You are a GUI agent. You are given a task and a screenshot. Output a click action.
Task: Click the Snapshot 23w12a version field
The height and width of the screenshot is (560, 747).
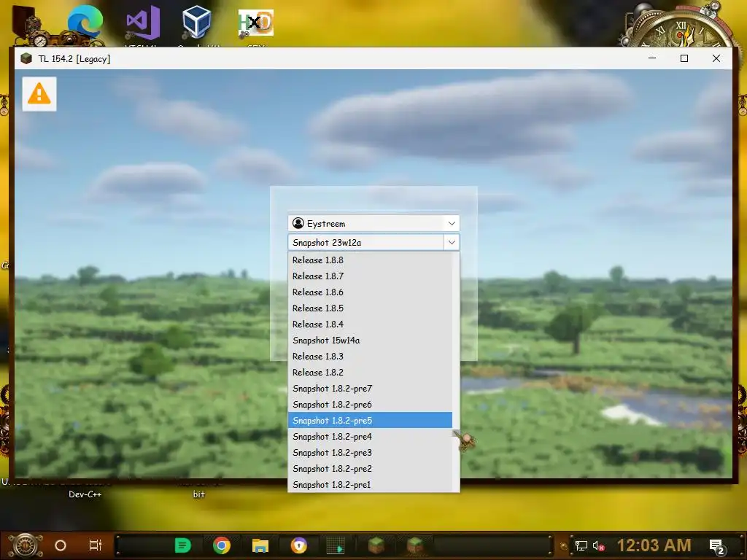[x=366, y=242]
